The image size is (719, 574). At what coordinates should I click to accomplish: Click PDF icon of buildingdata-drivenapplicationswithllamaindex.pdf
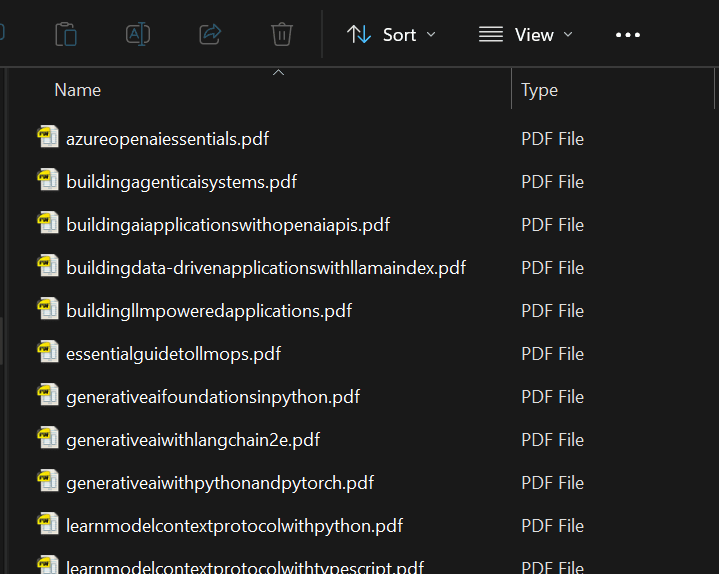[x=48, y=266]
